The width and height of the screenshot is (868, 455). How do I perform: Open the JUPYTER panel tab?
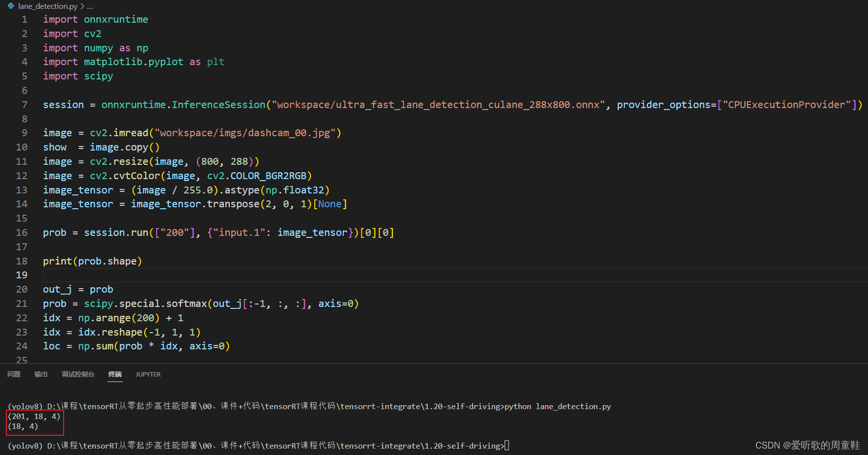(x=148, y=374)
